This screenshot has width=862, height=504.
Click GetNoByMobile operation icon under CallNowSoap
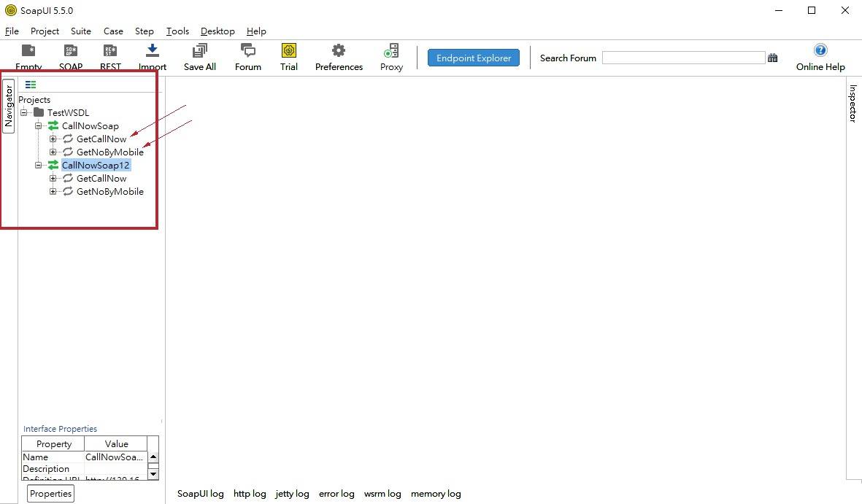coord(68,152)
